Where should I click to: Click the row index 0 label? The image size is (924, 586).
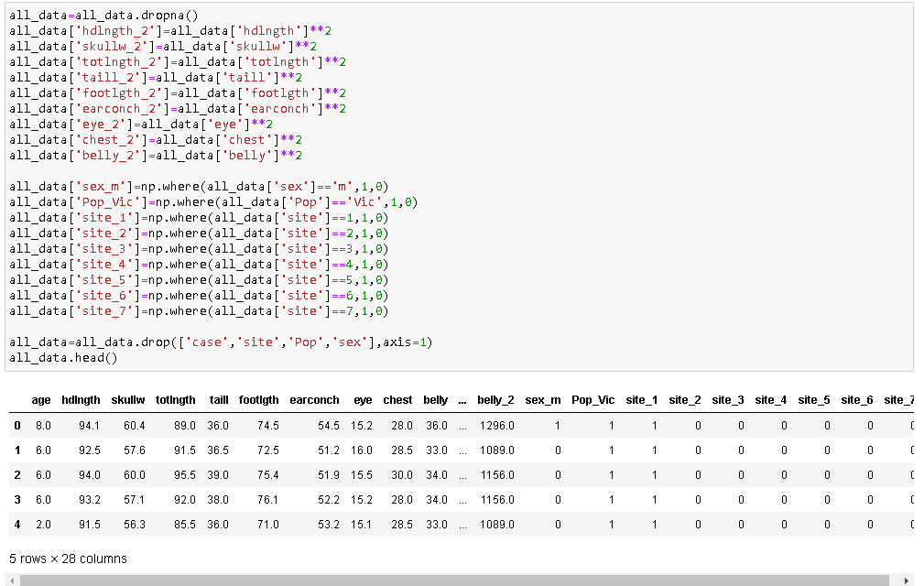(17, 425)
